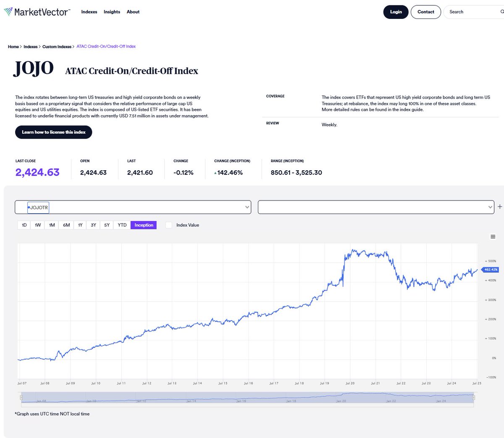Image resolution: width=504 pixels, height=438 pixels.
Task: Select the 1D time range
Action: coord(24,225)
